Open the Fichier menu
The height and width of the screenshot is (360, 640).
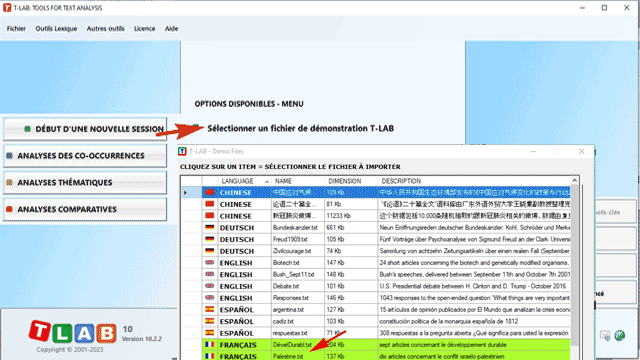(16, 29)
